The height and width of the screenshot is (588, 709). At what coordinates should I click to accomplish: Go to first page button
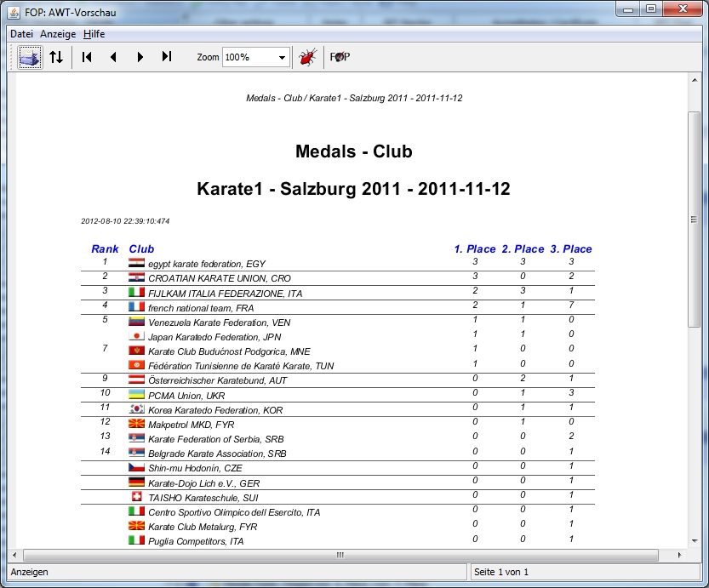(87, 57)
